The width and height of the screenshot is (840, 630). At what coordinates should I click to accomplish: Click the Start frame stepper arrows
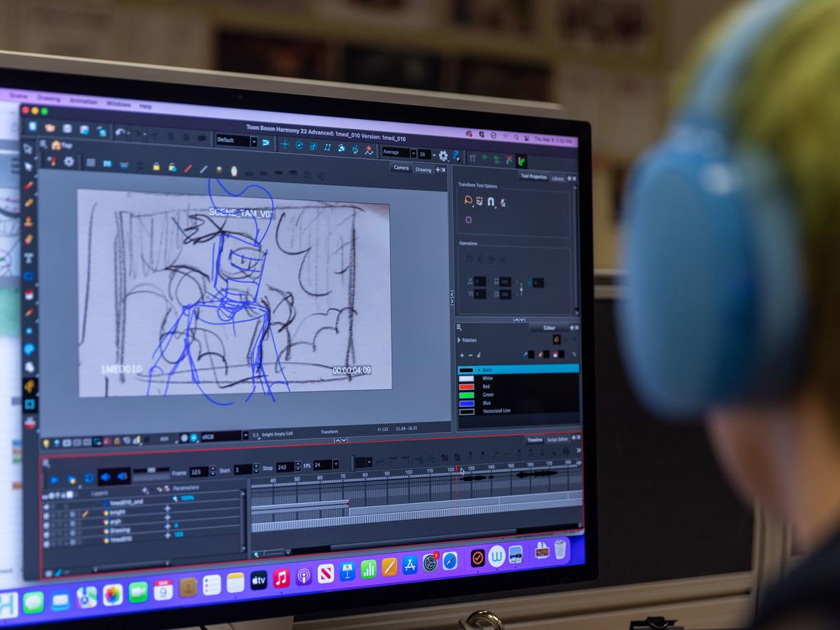tap(256, 469)
